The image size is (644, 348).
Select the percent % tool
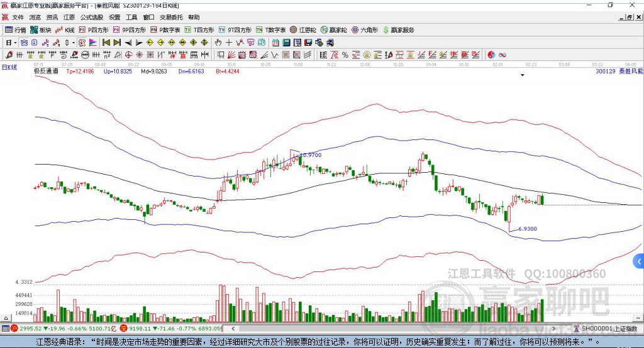click(345, 55)
